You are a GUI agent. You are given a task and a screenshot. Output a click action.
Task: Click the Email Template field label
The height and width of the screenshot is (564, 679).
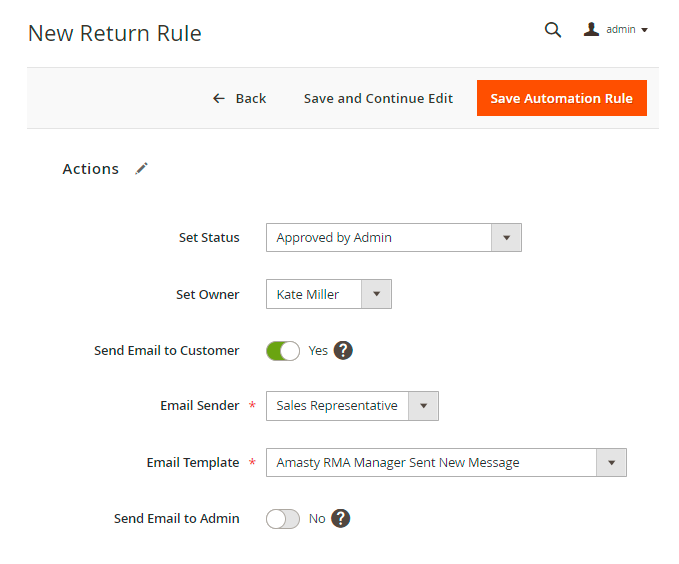click(x=193, y=463)
